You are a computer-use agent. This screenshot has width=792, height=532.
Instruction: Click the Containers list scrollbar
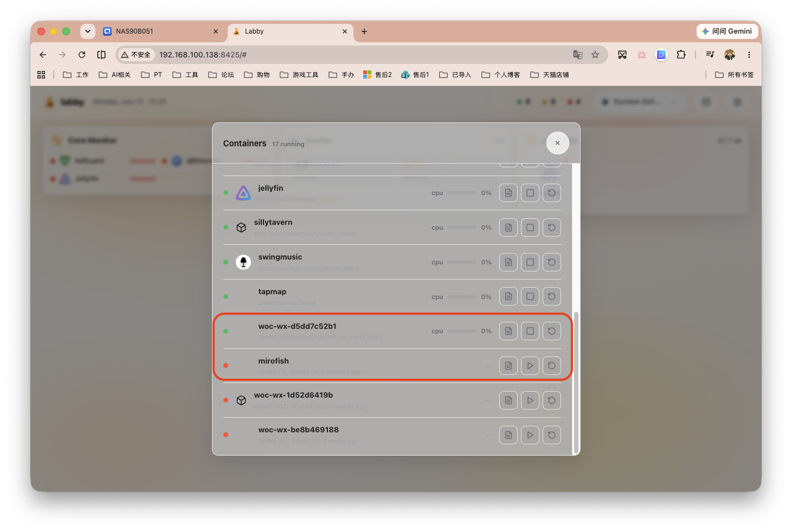click(x=576, y=382)
